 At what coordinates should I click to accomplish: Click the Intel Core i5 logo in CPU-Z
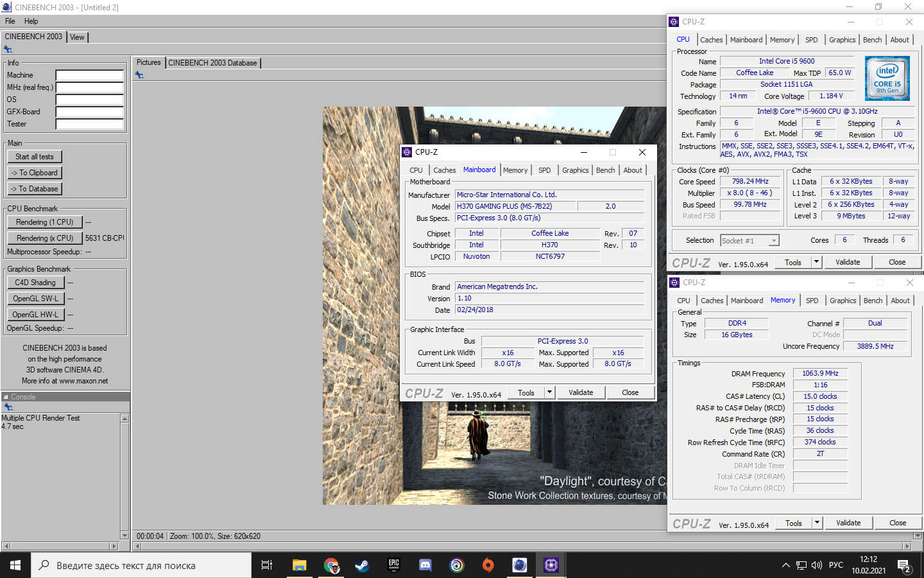(887, 78)
